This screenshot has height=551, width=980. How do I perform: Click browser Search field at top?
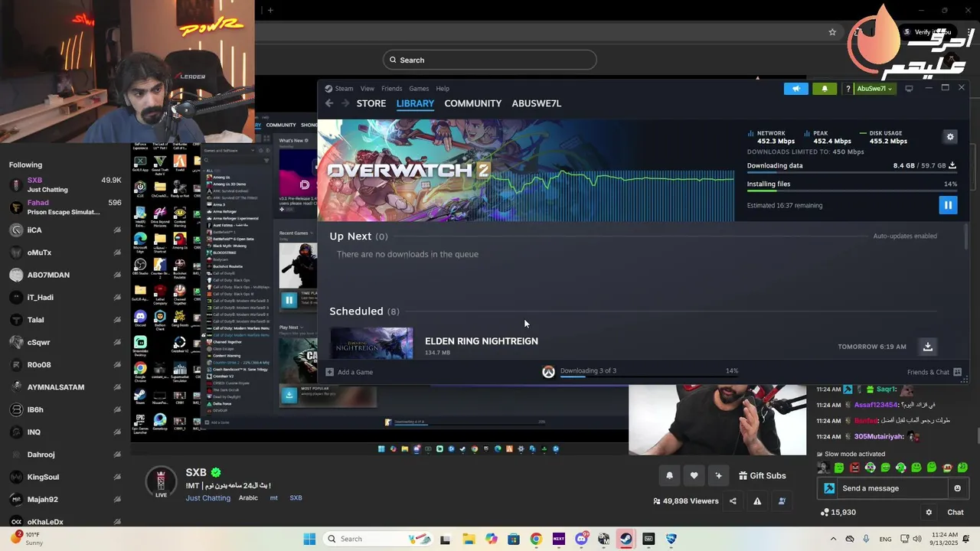490,60
